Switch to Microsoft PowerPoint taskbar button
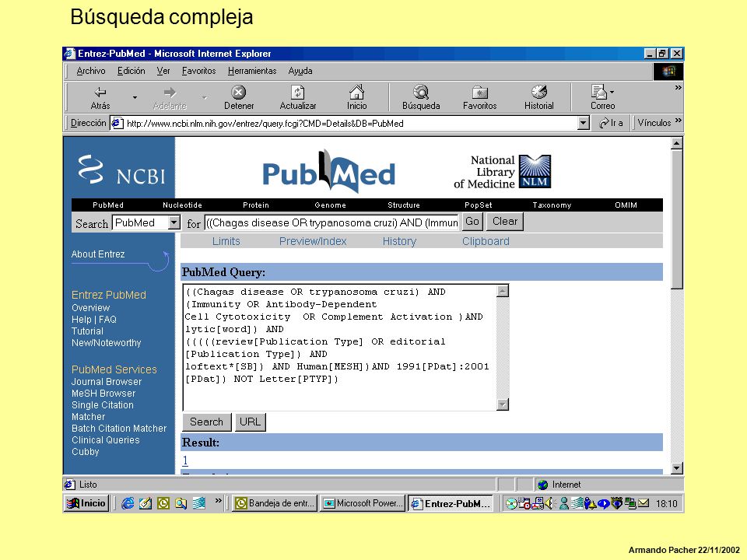This screenshot has height=560, width=747. click(362, 503)
